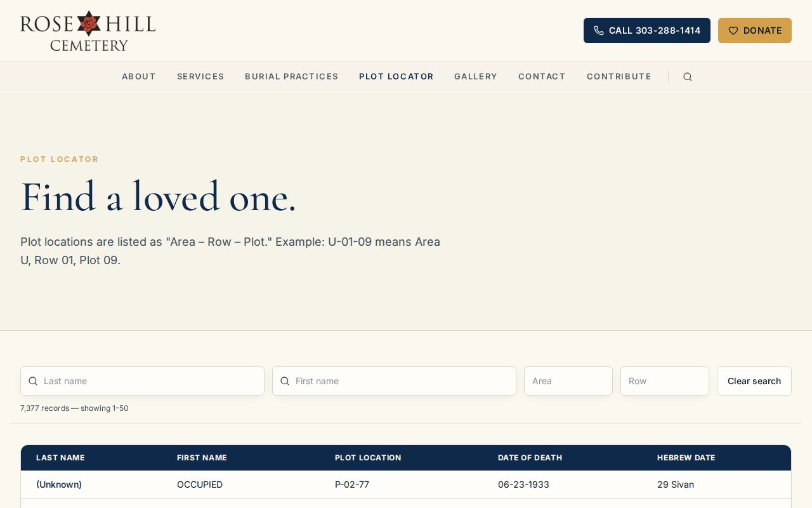Viewport: 812px width, 508px height.
Task: Open the (Unknown) last name record
Action: click(59, 485)
